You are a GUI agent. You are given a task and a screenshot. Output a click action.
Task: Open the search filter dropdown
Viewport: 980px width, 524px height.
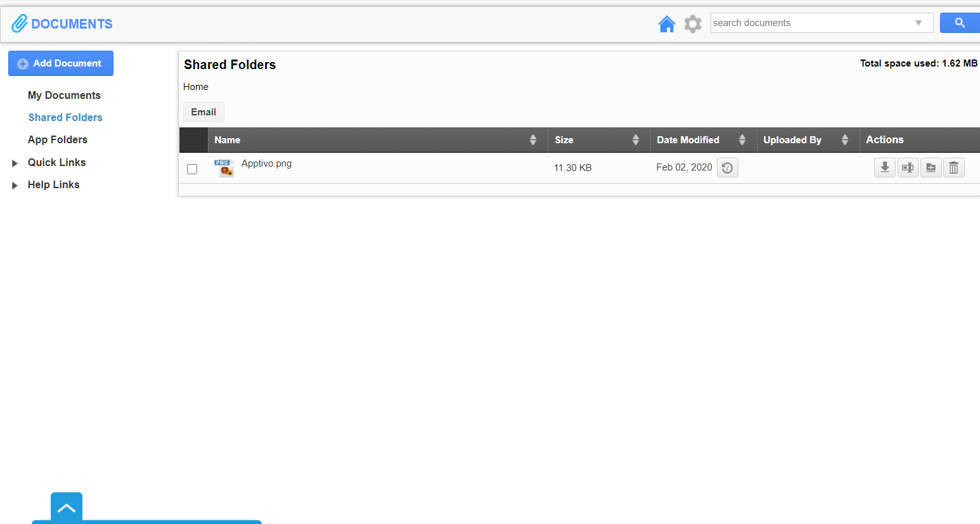pyautogui.click(x=919, y=22)
